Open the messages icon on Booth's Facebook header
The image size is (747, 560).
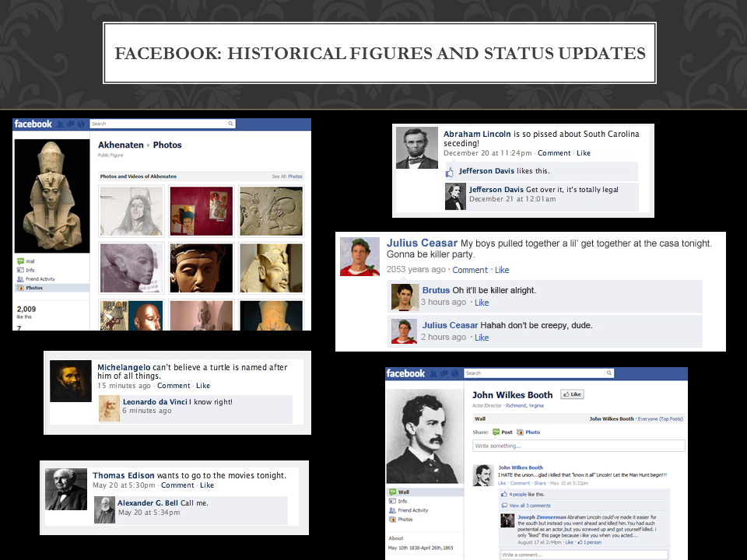pyautogui.click(x=443, y=373)
